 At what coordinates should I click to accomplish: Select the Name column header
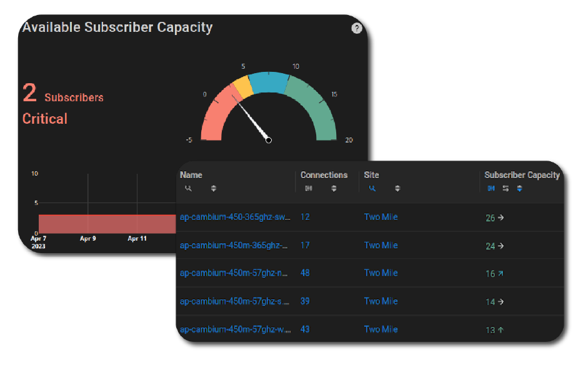(191, 174)
